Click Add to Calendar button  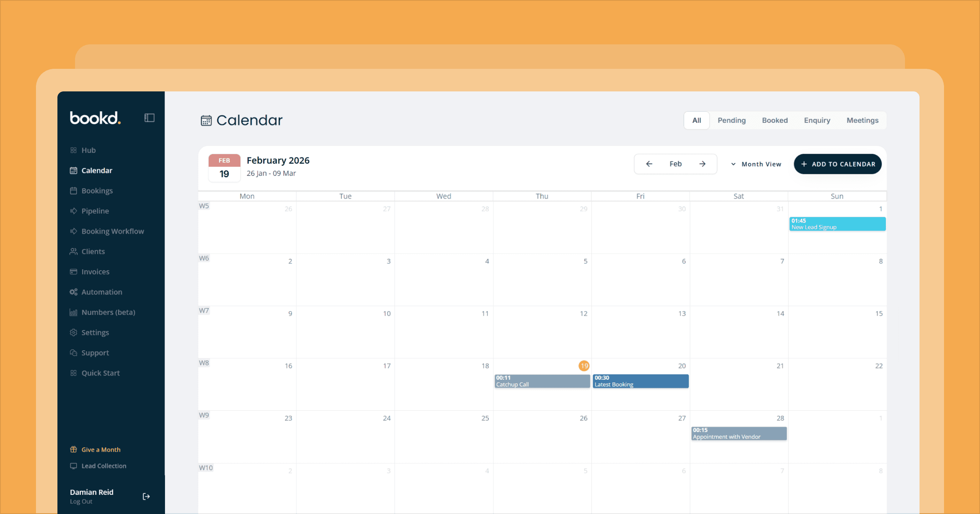(x=837, y=164)
